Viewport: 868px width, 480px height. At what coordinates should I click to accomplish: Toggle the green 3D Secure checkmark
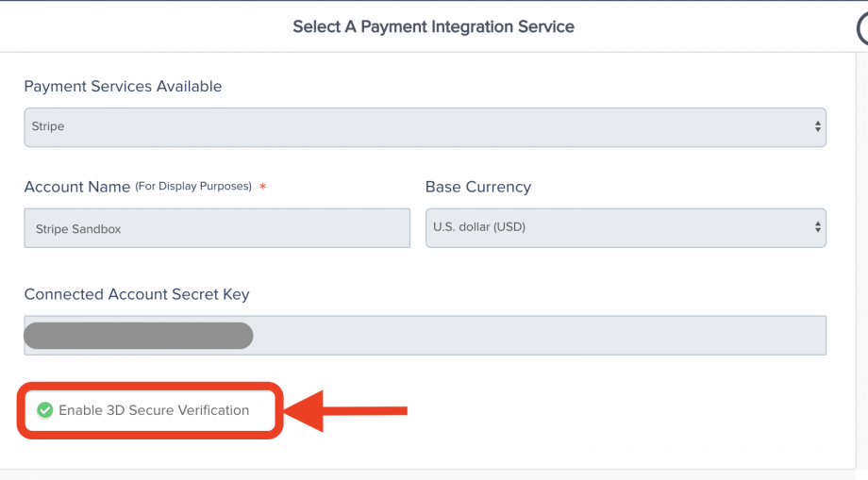45,410
